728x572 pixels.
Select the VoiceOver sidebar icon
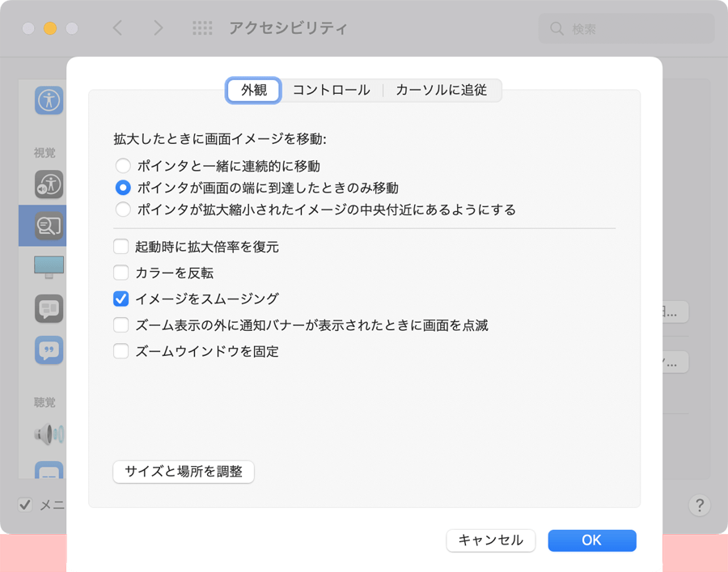pyautogui.click(x=49, y=184)
